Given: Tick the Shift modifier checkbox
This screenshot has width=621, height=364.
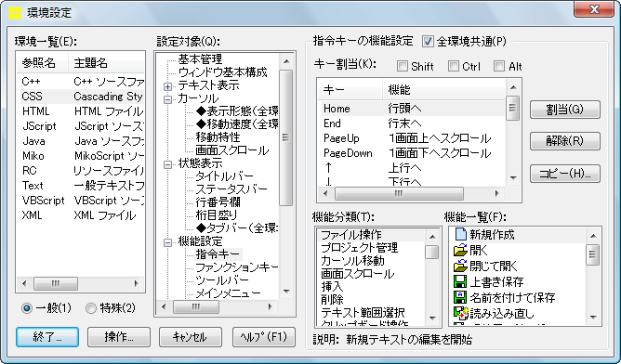Looking at the screenshot, I should click(403, 66).
